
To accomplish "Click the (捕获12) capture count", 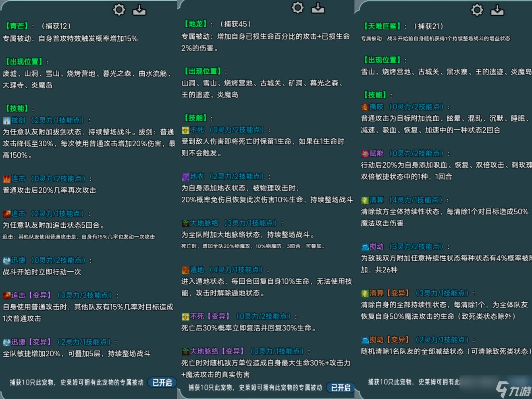I will tap(56, 26).
